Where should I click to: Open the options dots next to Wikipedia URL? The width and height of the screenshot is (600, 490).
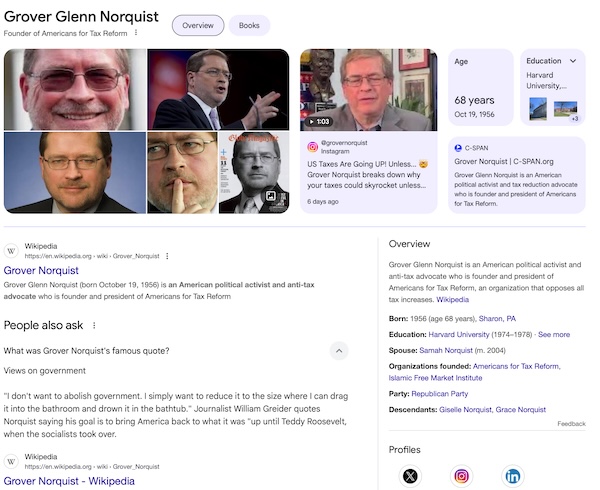click(x=167, y=256)
